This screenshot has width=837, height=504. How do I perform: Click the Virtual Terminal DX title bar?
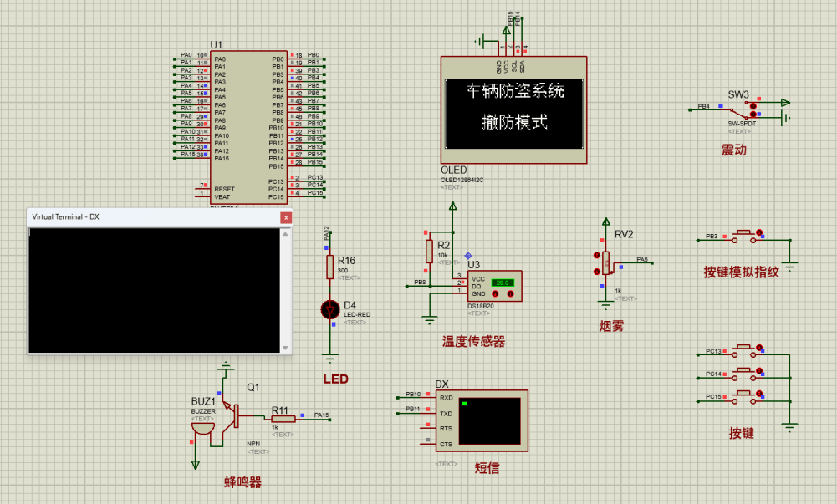pos(151,217)
